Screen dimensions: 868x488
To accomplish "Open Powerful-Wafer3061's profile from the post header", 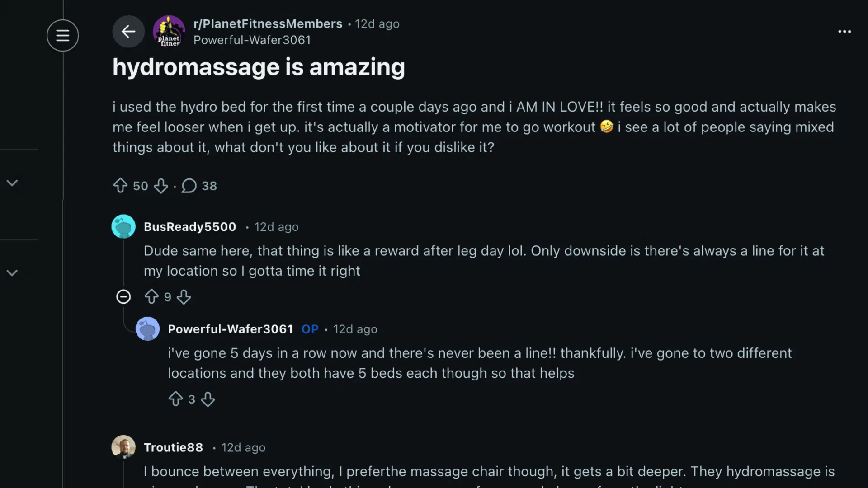I will (x=252, y=40).
